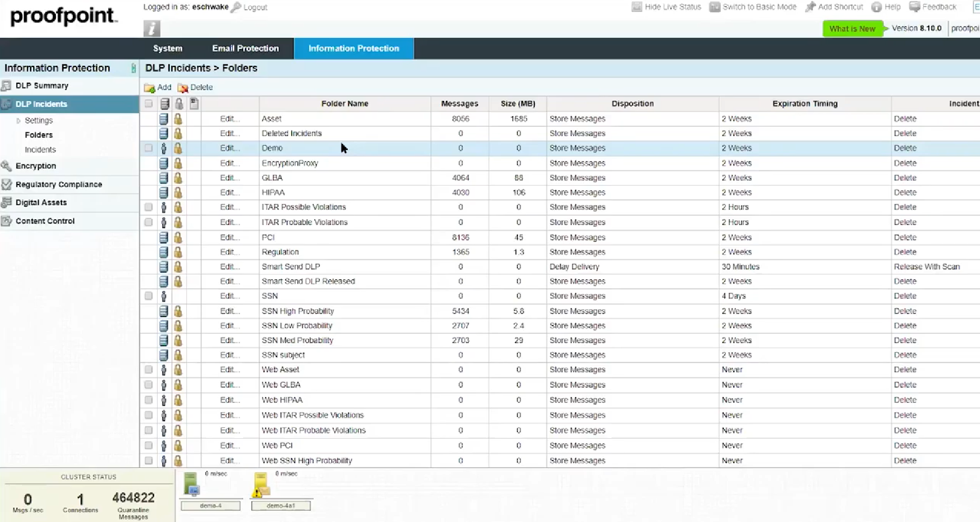Select the Information Protection tab

tap(354, 49)
